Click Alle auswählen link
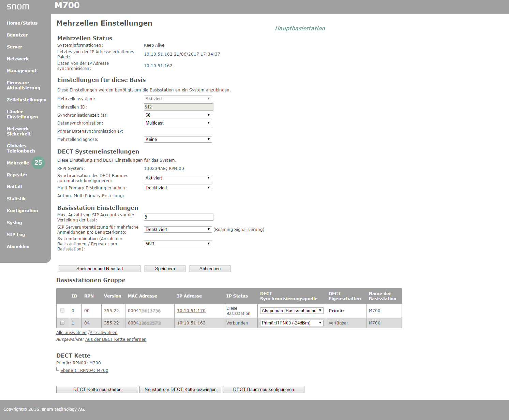 coord(71,333)
